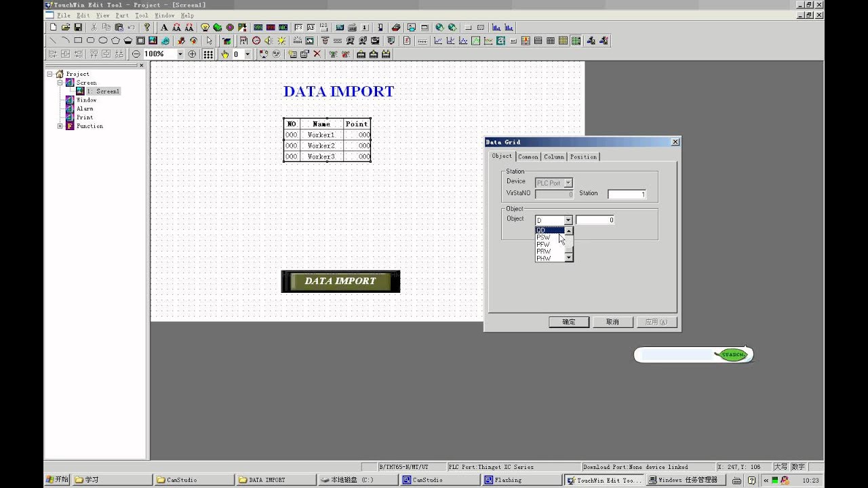
Task: Select the Ellipse drawing tool
Action: click(x=103, y=41)
